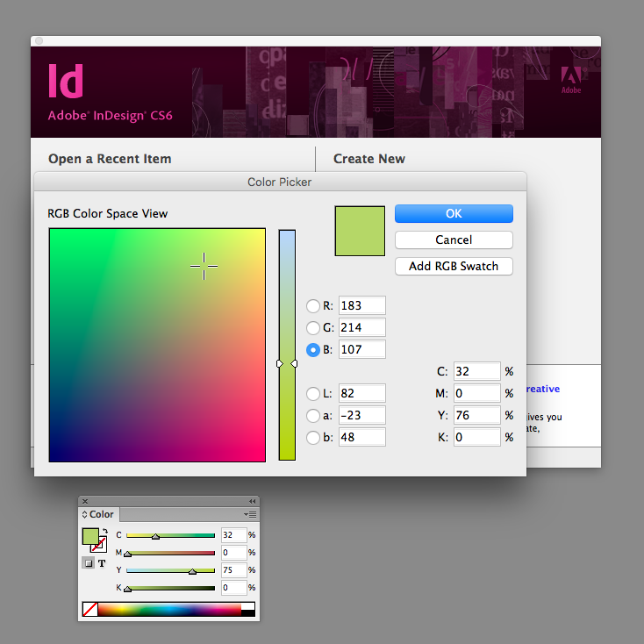The image size is (644, 644).
Task: Click the crosshair in the RGB color field
Action: tap(204, 266)
